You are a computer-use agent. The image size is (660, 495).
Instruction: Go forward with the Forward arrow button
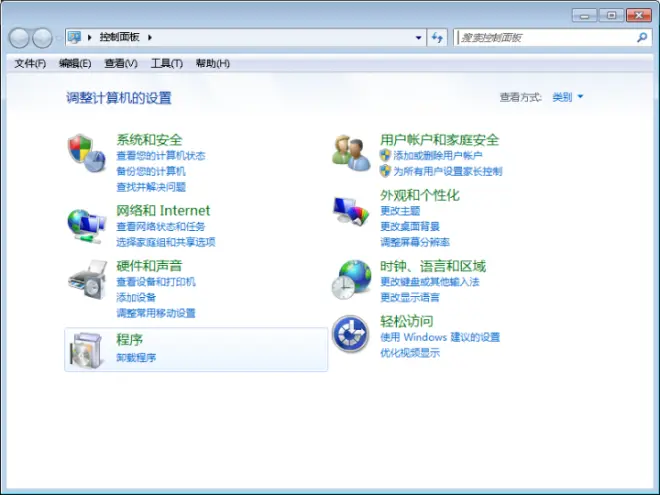[43, 38]
